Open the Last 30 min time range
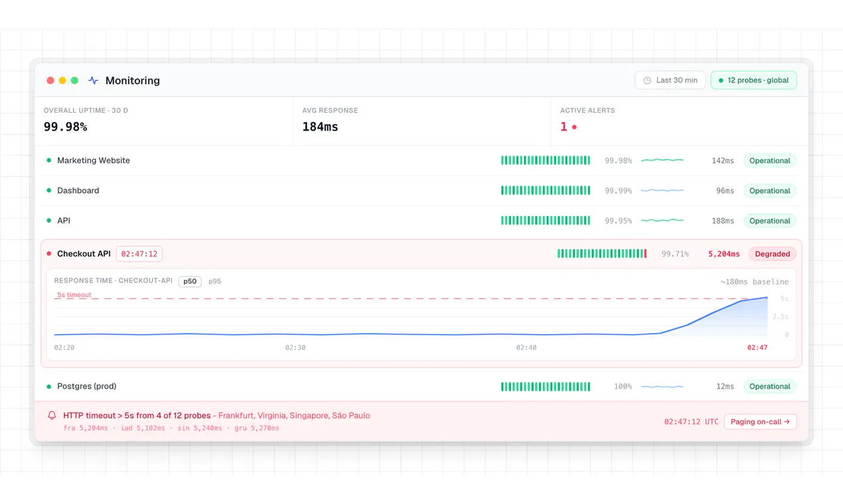Viewport: 843px width, 504px height. point(670,80)
